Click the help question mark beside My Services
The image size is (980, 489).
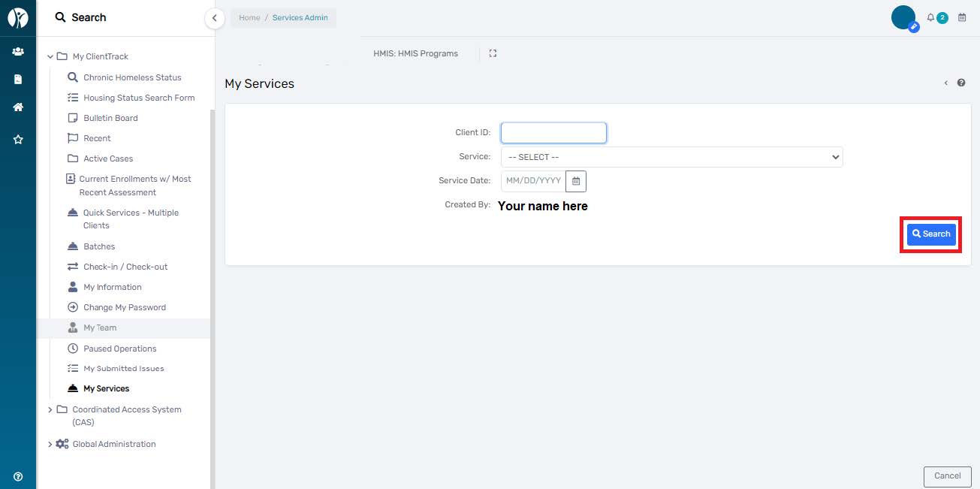coord(961,83)
